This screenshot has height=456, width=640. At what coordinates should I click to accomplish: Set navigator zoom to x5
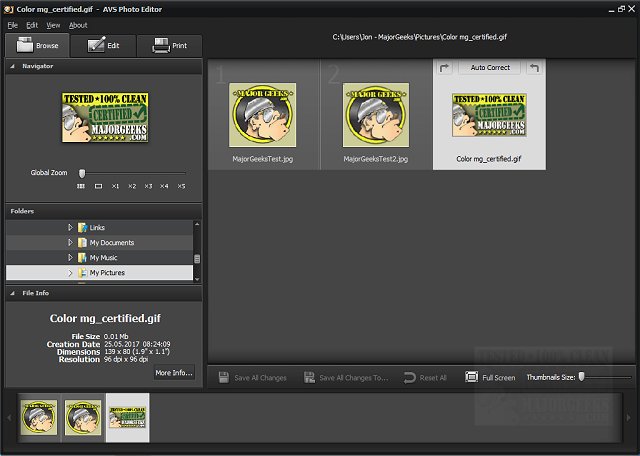181,186
